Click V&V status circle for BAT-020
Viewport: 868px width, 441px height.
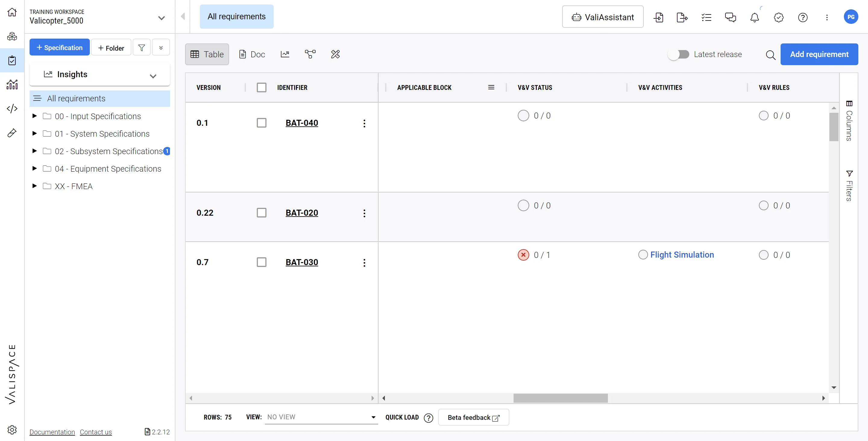[523, 205]
